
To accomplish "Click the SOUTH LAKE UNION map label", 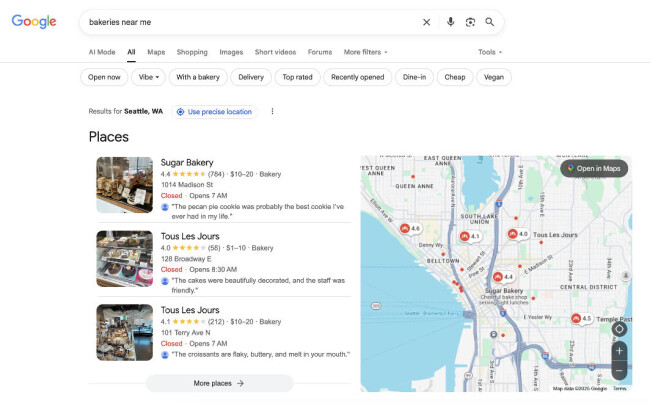I will coord(479,219).
